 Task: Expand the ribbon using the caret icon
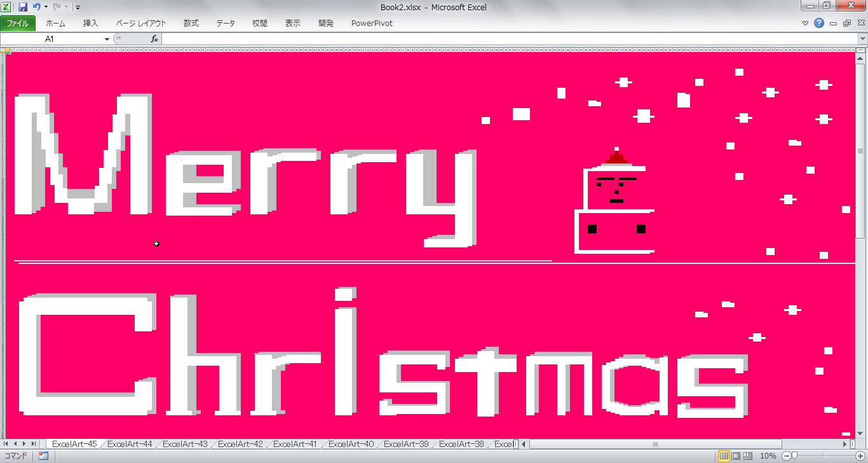click(806, 24)
